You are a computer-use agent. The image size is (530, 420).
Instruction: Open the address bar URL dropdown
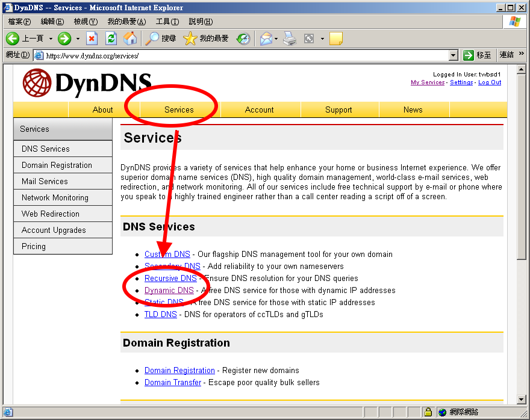click(454, 55)
